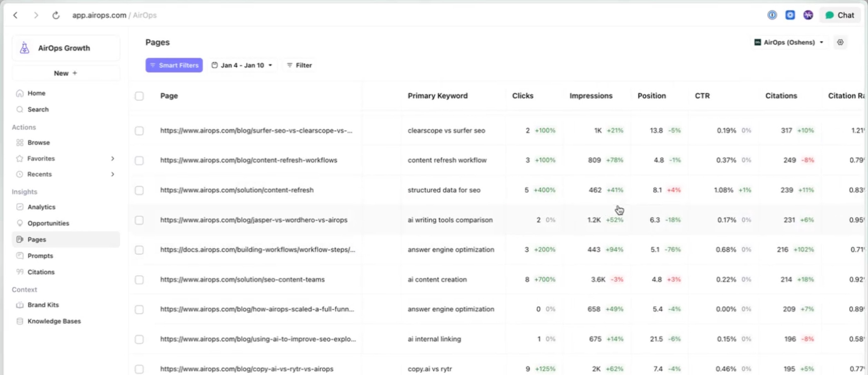Open the surfer-seo-vs-clearscope URL
868x375 pixels.
click(x=256, y=130)
